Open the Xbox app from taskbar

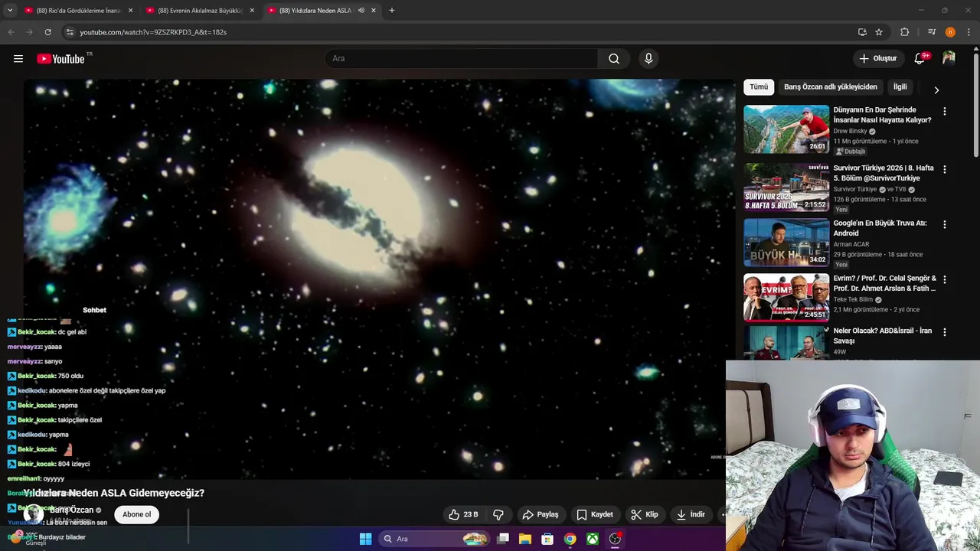593,539
